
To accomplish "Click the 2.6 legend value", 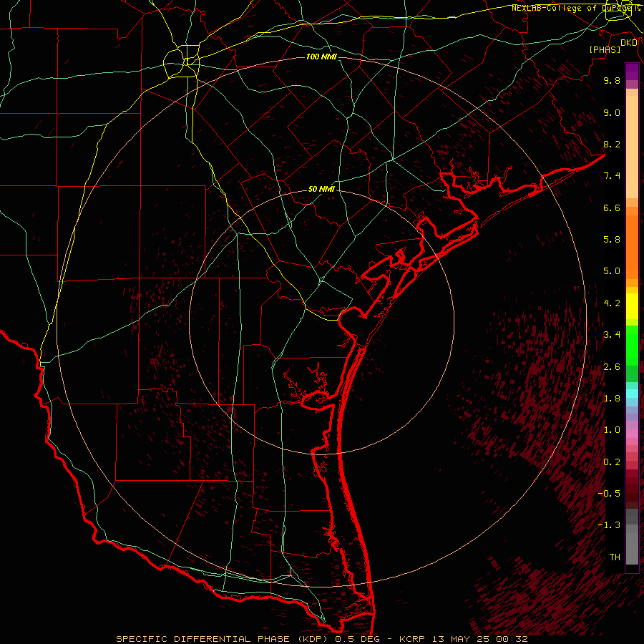I will (x=612, y=367).
